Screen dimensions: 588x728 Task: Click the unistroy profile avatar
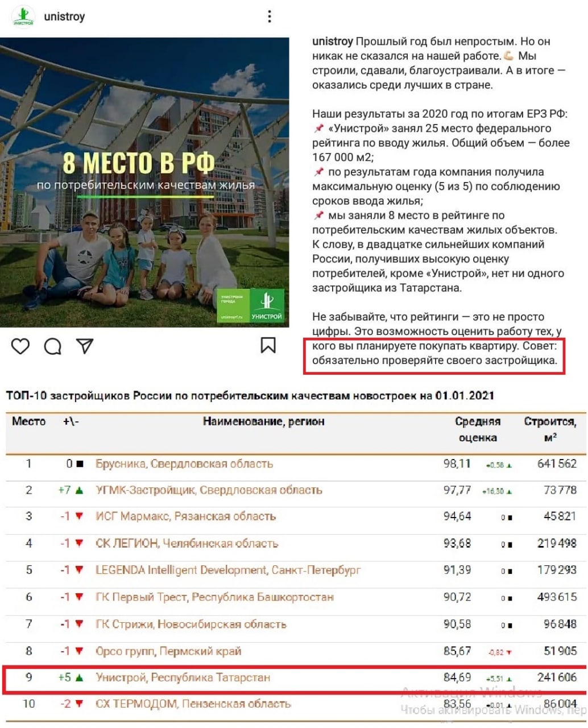coord(23,16)
